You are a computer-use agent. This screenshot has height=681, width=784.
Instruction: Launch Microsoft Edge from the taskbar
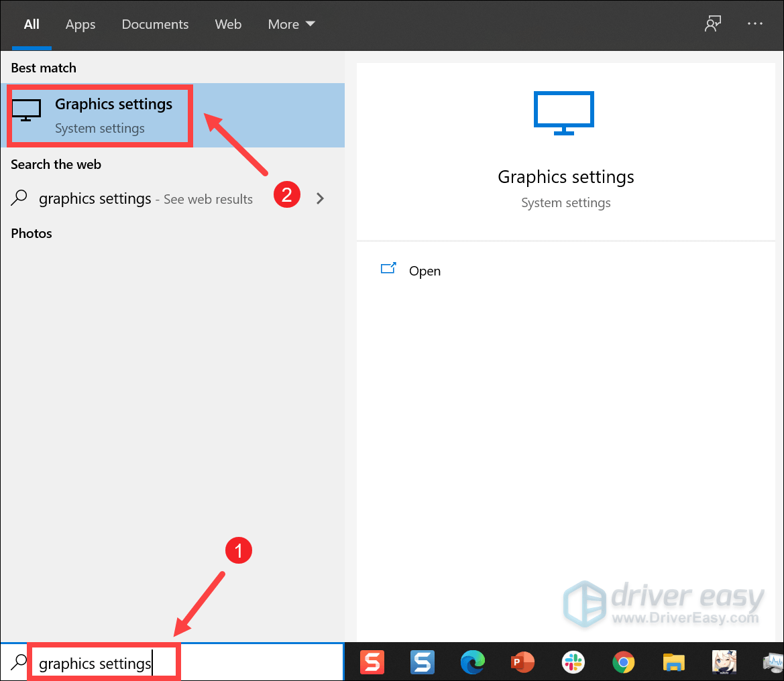pyautogui.click(x=473, y=662)
